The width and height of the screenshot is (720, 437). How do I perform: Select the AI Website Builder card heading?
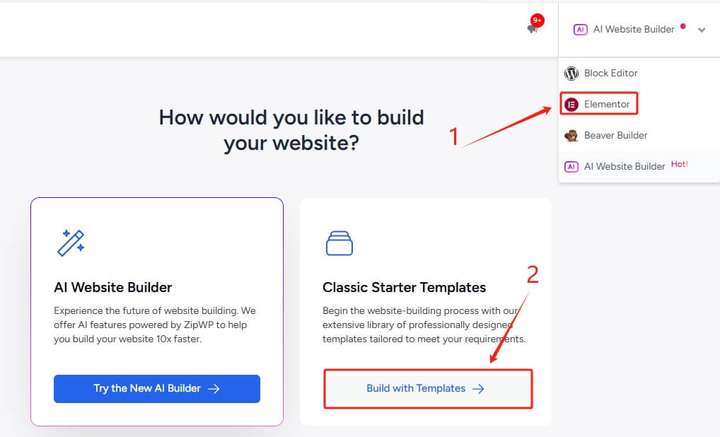click(113, 287)
